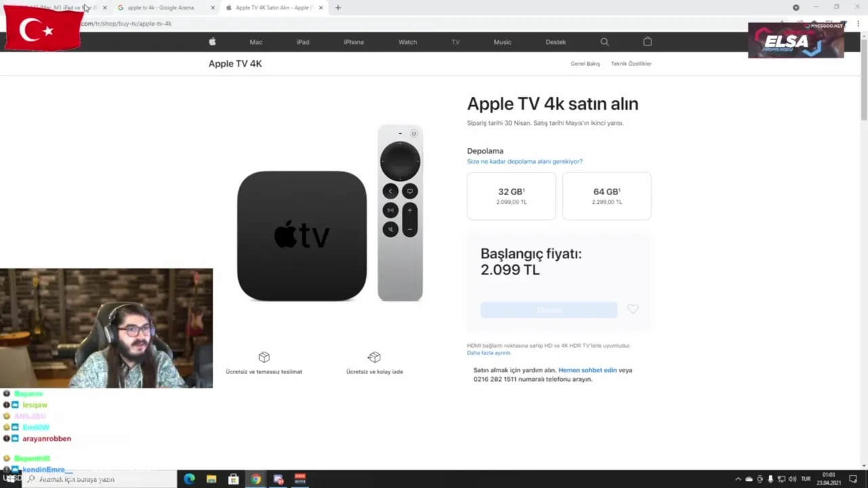Click the 'Ücretsiz ve kolay iade' text
Viewport: 868px width, 488px height.
tap(374, 371)
